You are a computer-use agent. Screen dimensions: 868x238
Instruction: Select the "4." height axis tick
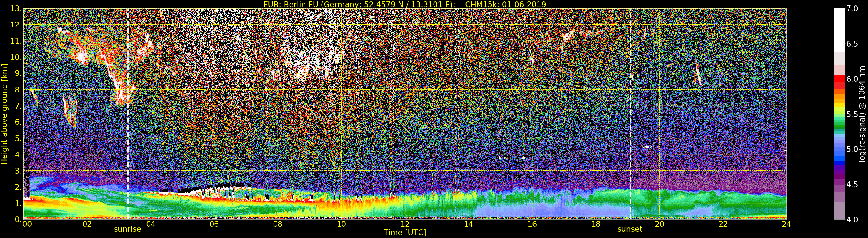pyautogui.click(x=18, y=155)
